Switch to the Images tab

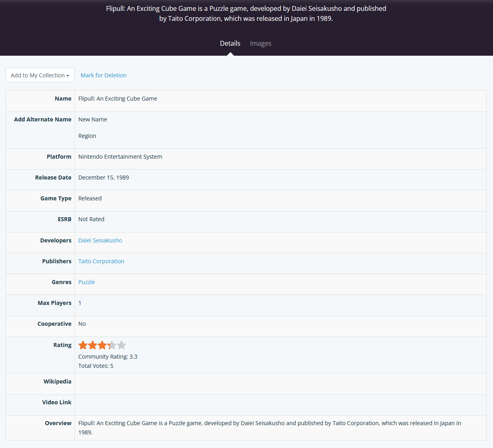tap(261, 43)
